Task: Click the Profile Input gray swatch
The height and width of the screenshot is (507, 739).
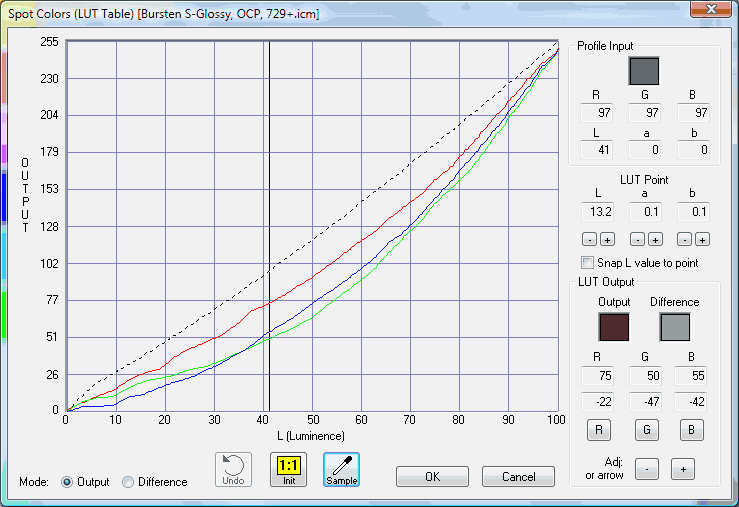Action: click(644, 71)
